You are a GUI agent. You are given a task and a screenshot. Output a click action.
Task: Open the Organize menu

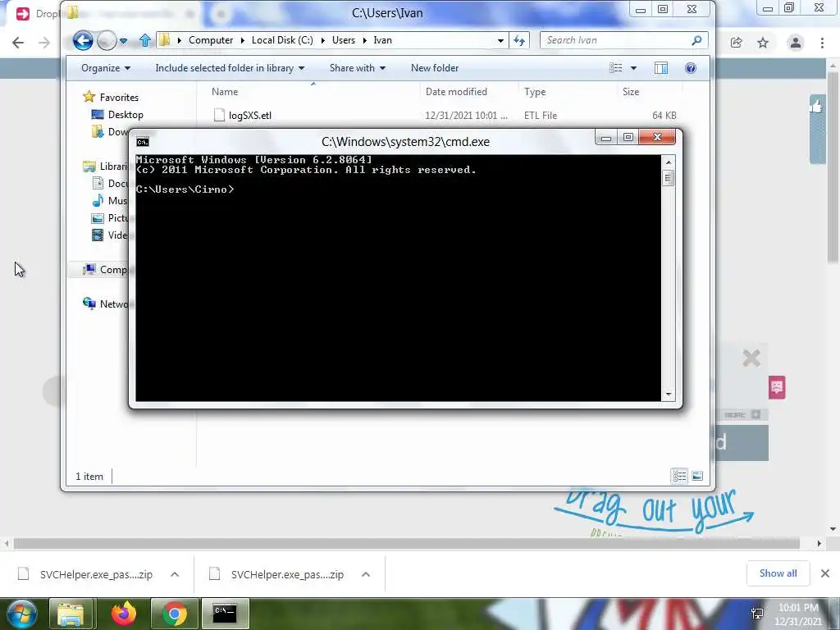[106, 68]
